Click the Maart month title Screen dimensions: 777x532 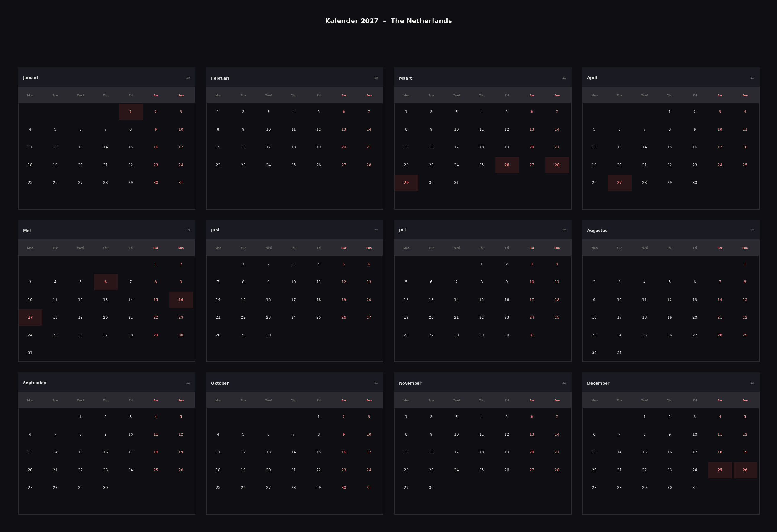pos(405,78)
